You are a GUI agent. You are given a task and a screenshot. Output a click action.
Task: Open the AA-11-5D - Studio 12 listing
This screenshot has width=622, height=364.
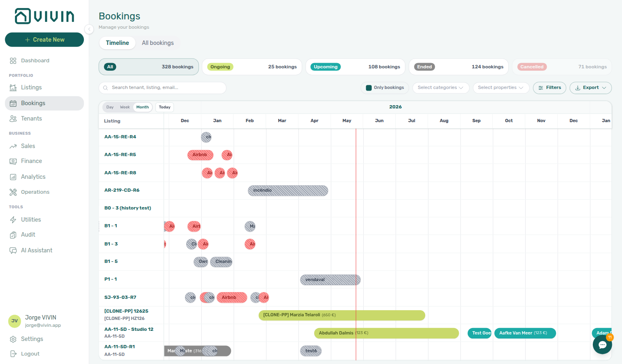click(x=129, y=329)
